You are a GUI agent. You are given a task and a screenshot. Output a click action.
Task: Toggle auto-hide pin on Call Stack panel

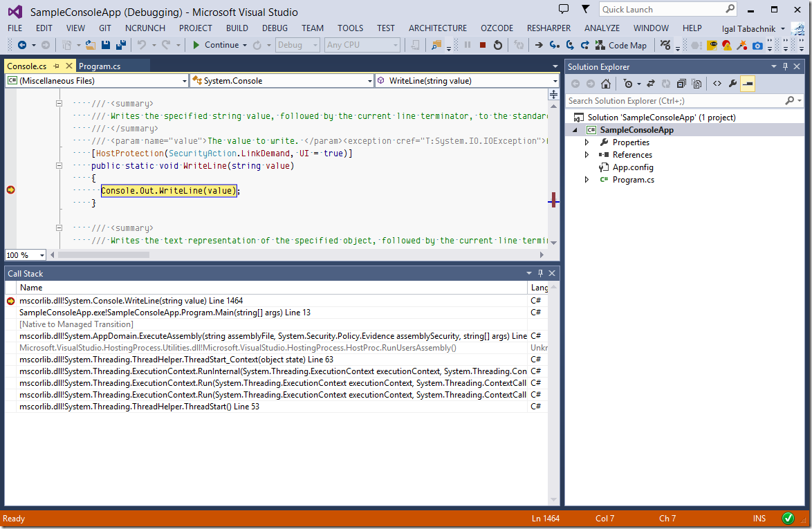(541, 274)
